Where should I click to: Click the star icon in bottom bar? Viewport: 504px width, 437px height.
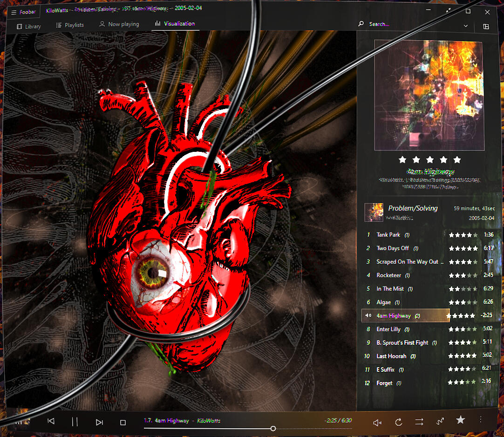461,420
